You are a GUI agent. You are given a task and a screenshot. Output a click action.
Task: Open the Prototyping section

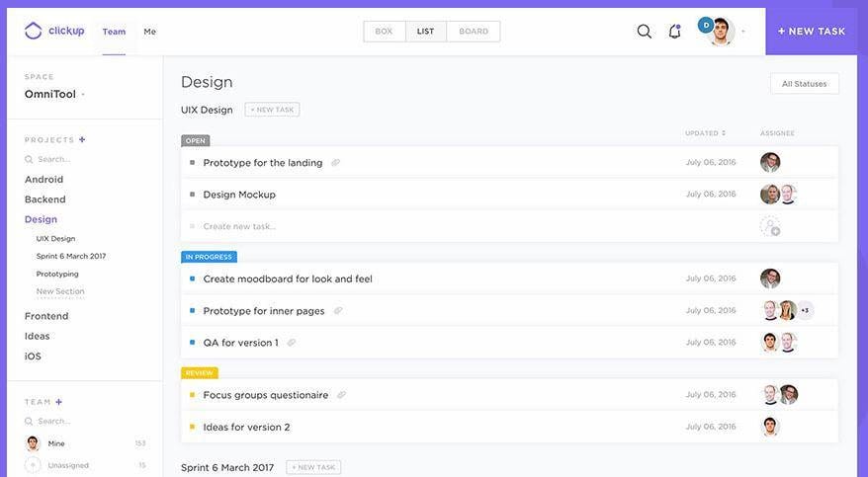coord(57,274)
